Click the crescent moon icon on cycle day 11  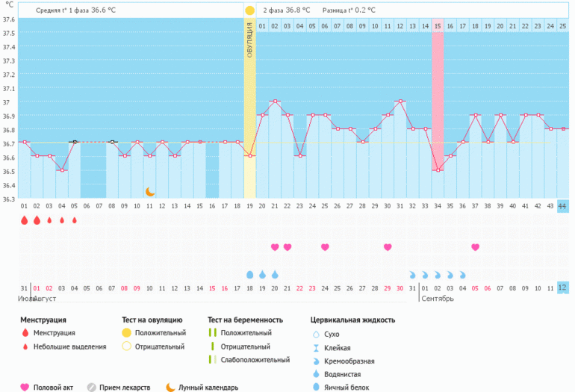(150, 192)
